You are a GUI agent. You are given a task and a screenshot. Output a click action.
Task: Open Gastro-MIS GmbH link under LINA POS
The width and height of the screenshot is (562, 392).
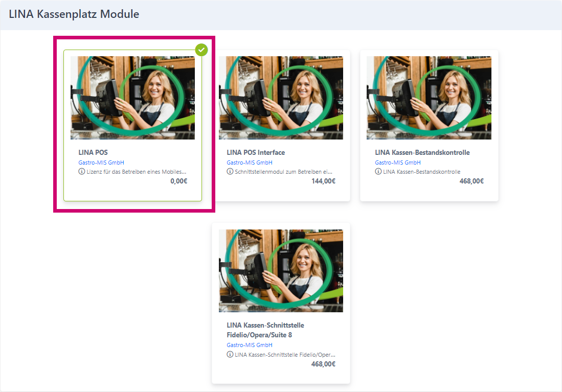point(101,163)
